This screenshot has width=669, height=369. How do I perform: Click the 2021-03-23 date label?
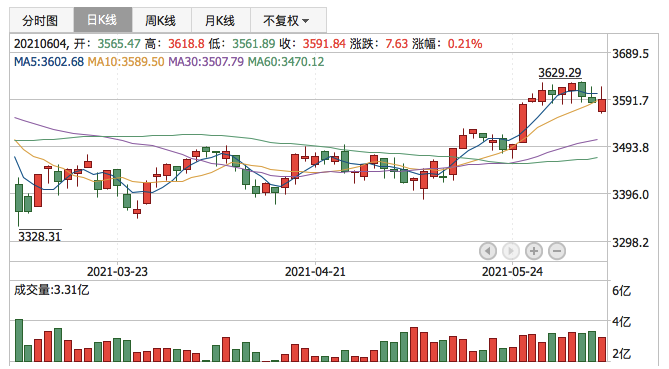117,272
